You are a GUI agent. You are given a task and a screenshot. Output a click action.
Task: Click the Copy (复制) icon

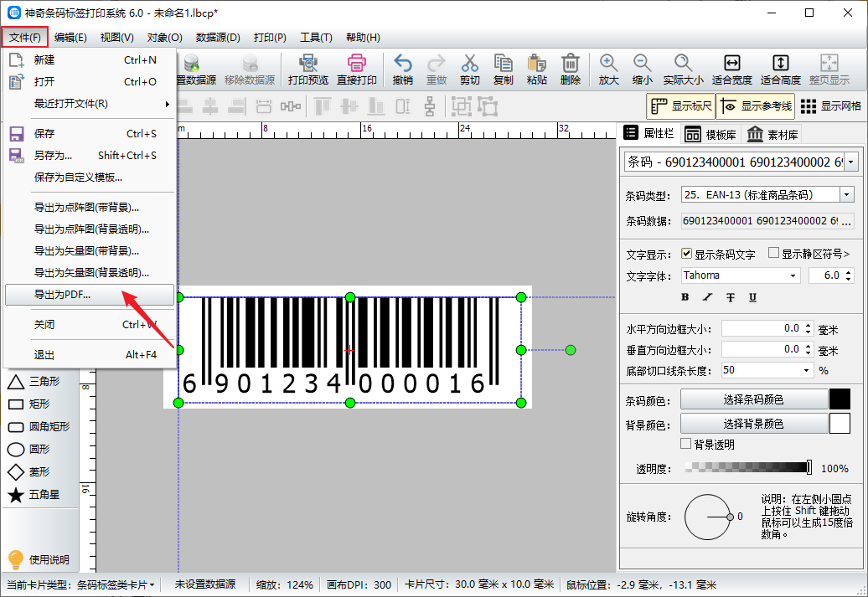point(503,69)
